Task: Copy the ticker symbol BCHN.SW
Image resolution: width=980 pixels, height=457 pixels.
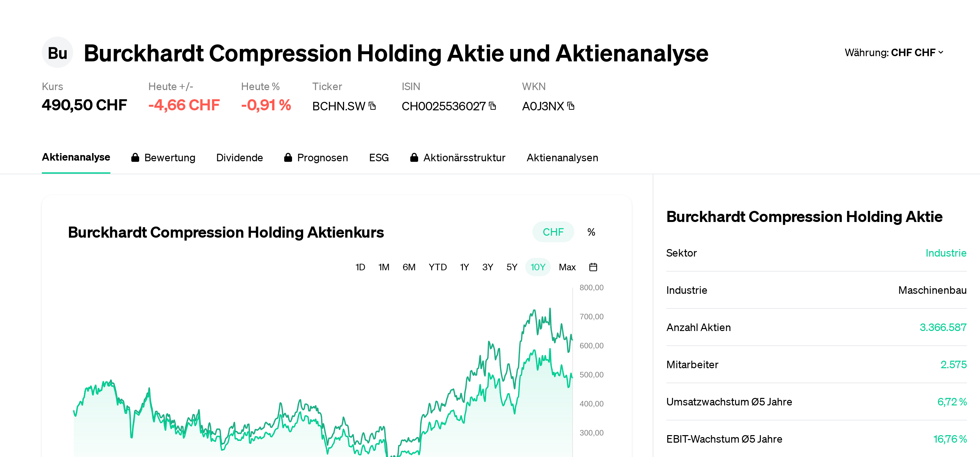Action: point(372,106)
